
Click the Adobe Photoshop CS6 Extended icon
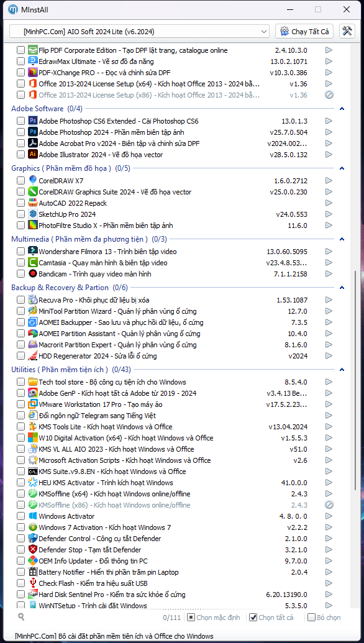33,121
